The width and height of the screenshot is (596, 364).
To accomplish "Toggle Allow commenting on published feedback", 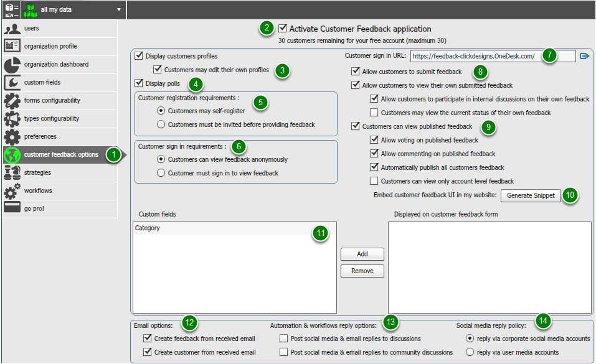I will coord(374,153).
